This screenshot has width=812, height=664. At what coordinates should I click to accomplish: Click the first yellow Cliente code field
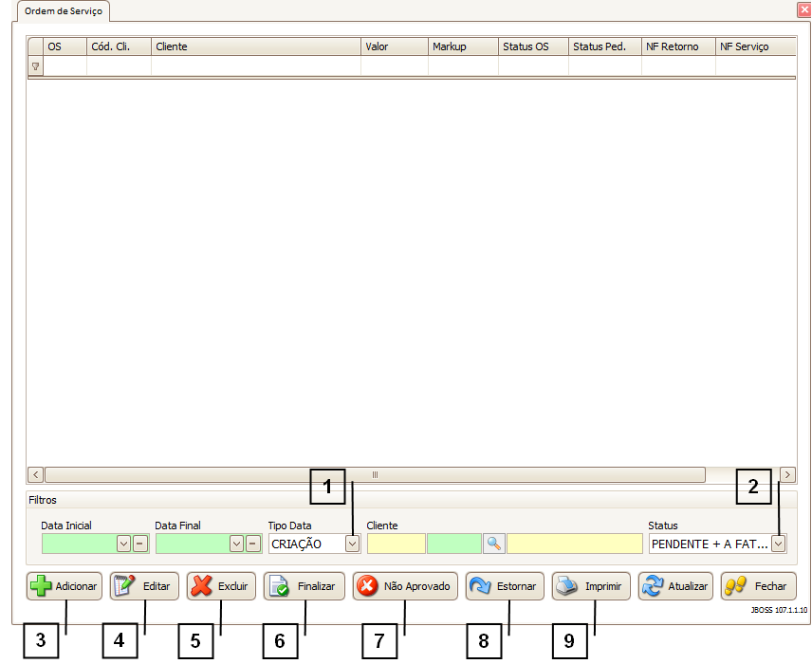(396, 544)
